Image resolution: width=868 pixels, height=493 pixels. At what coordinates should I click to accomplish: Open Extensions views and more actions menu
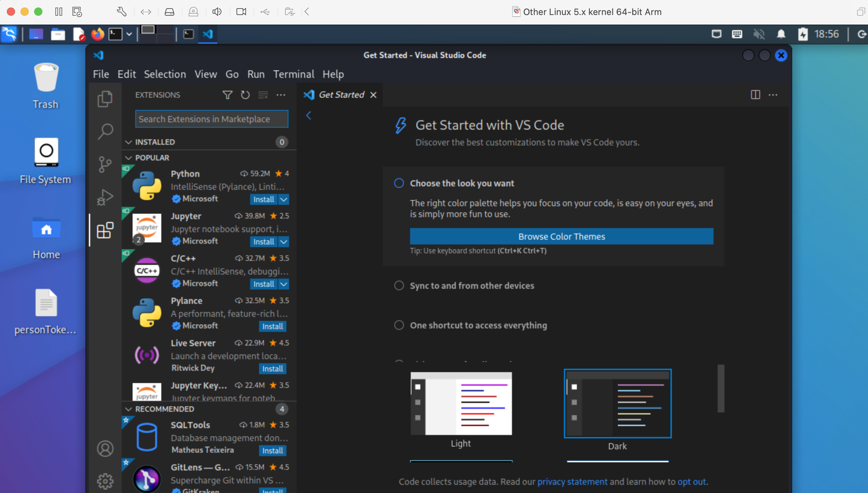point(281,95)
